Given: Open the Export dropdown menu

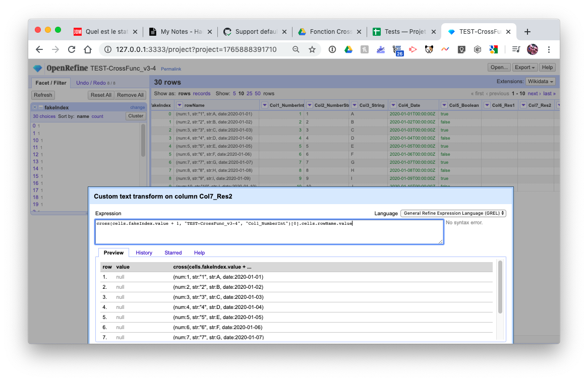Looking at the screenshot, I should [x=524, y=68].
